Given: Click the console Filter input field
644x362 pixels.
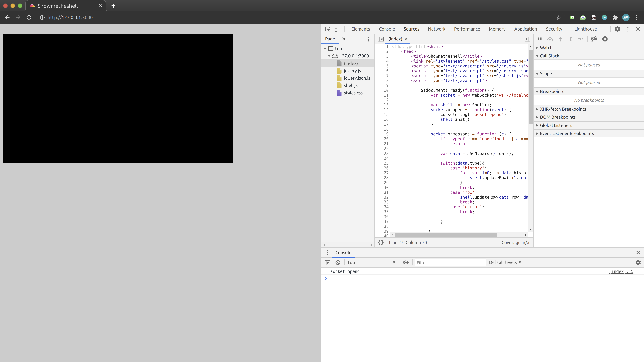Looking at the screenshot, I should [450, 263].
